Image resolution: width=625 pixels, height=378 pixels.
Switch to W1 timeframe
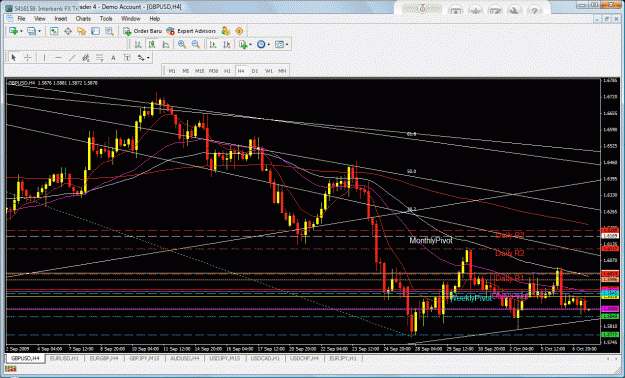(269, 71)
